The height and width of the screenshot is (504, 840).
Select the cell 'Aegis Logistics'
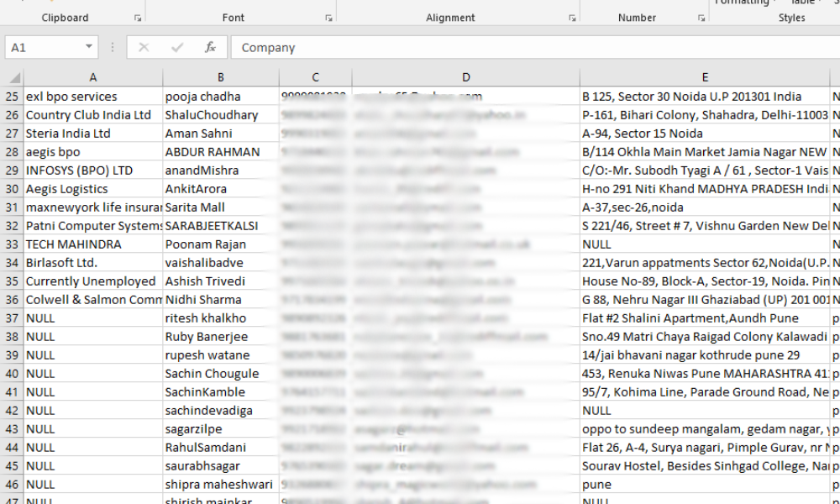[93, 189]
